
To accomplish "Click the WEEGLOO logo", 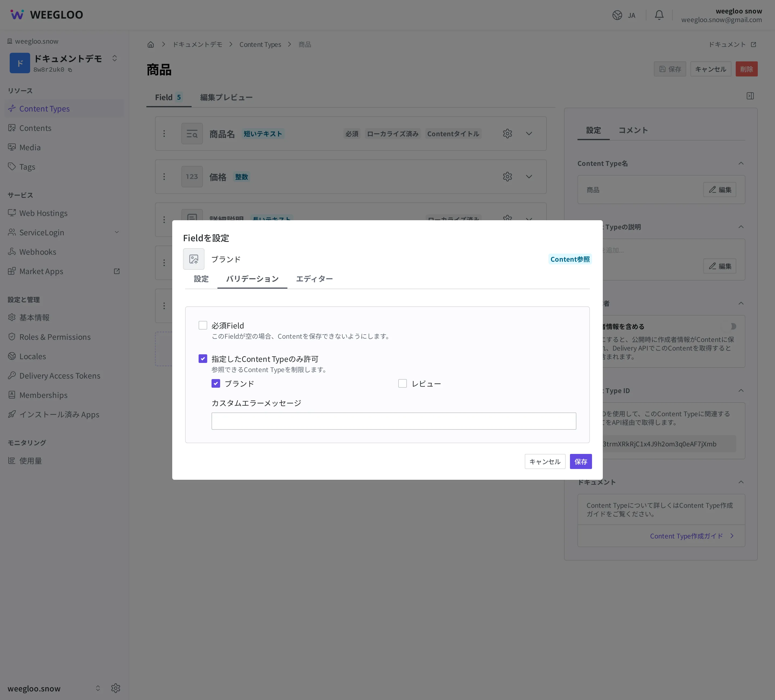I will 47,15.
